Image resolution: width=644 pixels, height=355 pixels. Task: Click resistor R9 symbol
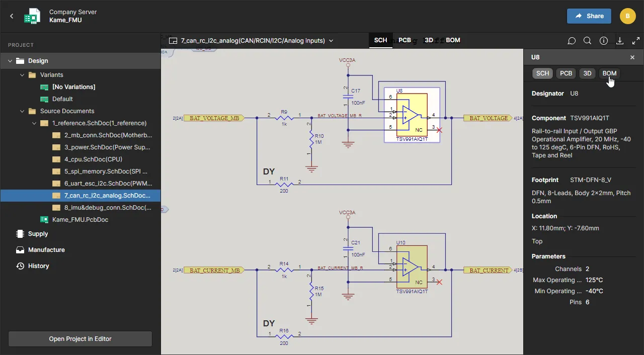click(284, 118)
